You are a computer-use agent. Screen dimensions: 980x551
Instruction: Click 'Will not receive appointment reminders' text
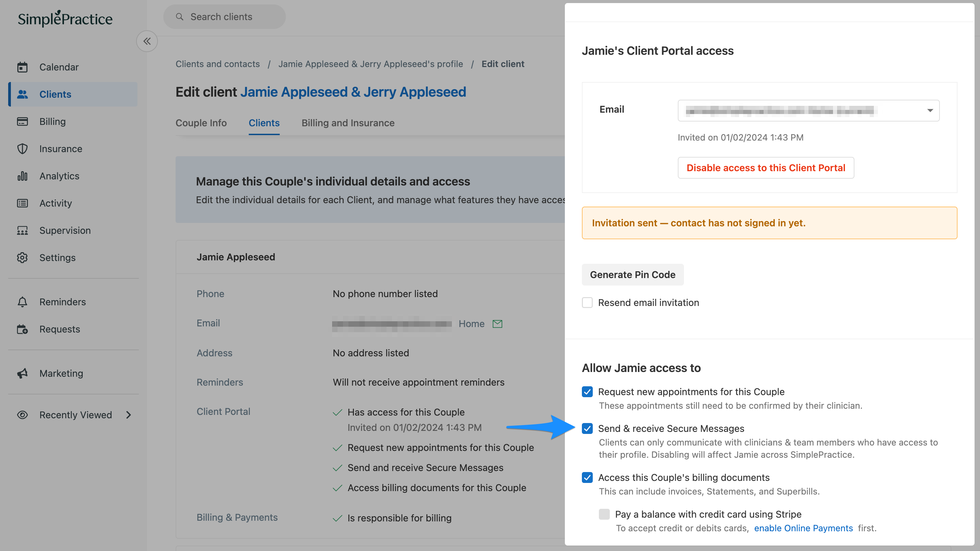pos(419,383)
